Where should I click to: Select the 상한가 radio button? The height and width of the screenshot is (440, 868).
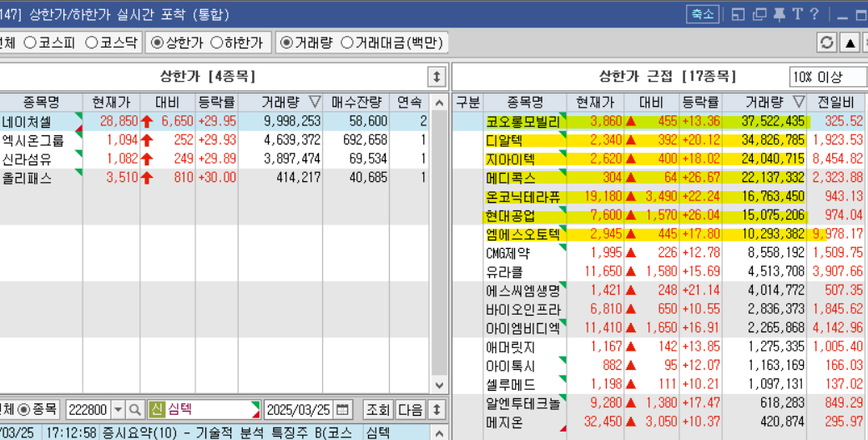click(157, 43)
